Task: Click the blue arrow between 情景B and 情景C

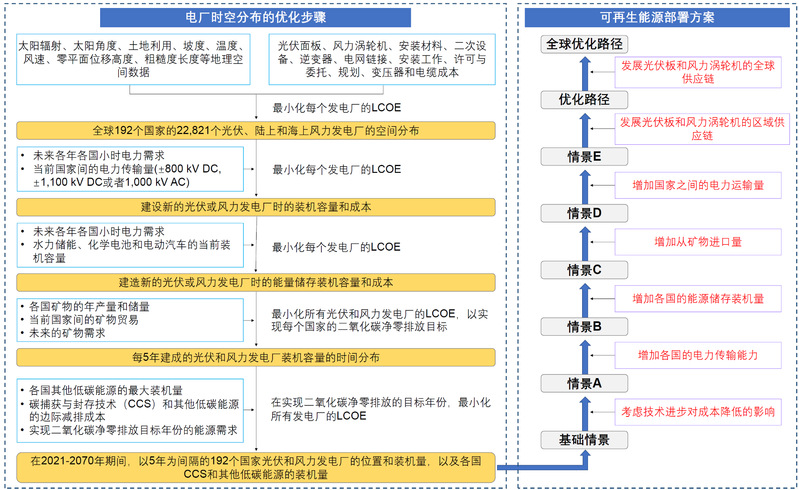Action: [583, 299]
